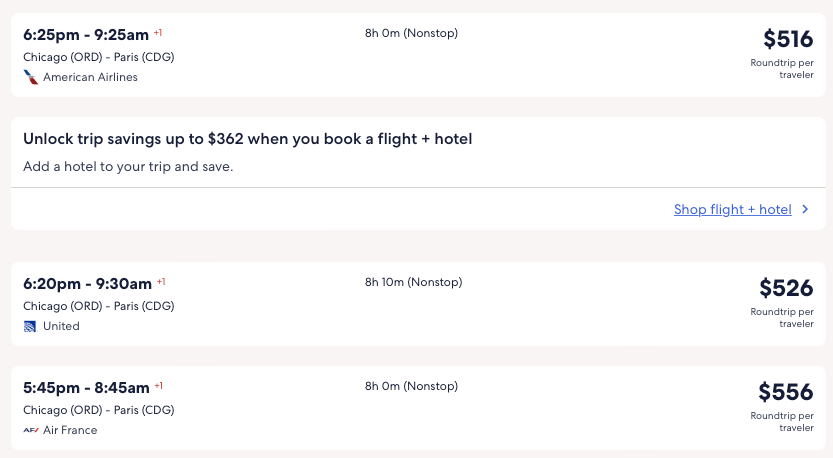
Task: Pick the 6:20pm - 9:30am flight time
Action: (x=87, y=283)
